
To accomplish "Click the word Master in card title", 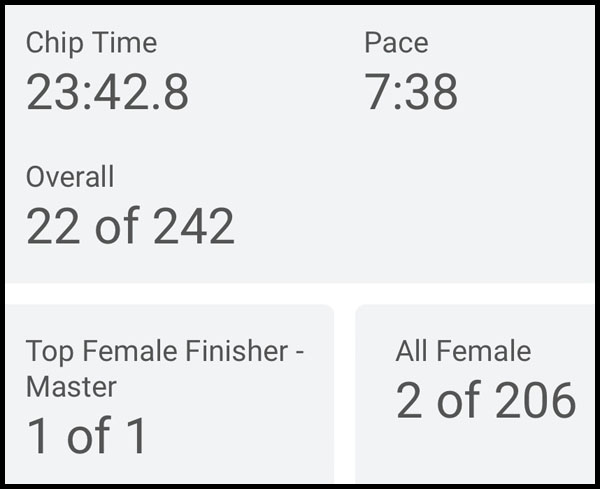I will (x=71, y=386).
